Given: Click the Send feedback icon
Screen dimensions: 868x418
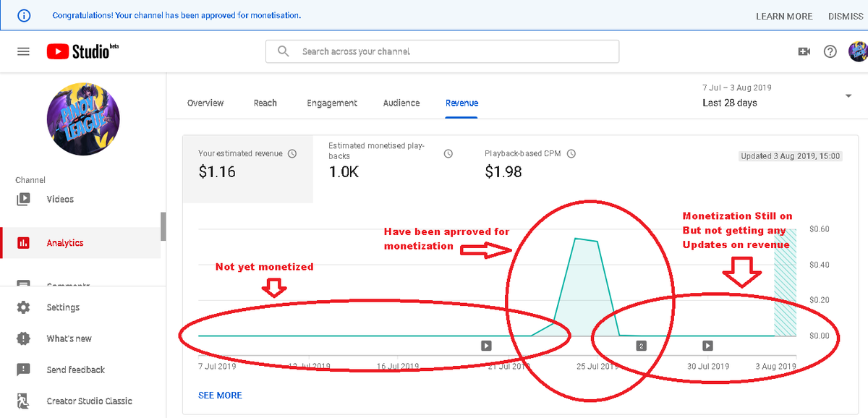Looking at the screenshot, I should click(23, 370).
